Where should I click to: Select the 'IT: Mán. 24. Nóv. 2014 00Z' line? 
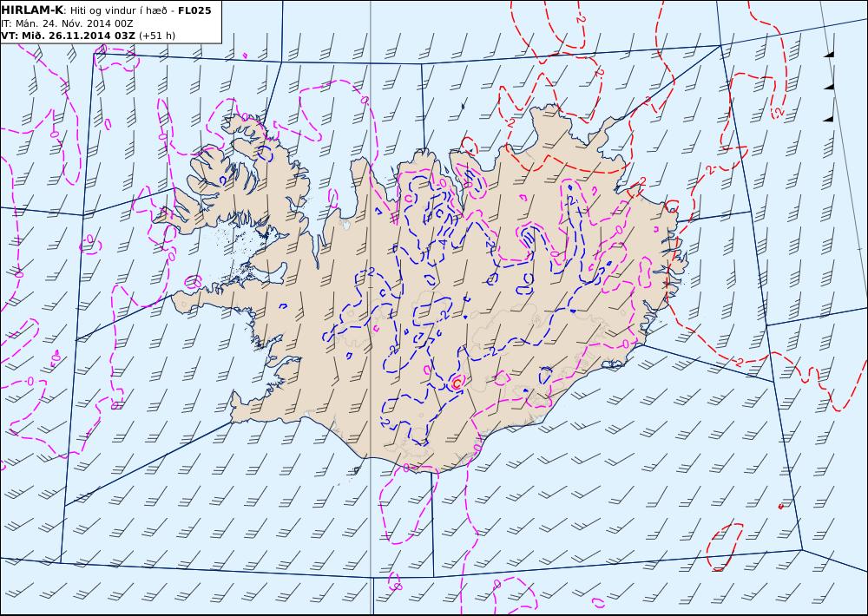[x=67, y=23]
